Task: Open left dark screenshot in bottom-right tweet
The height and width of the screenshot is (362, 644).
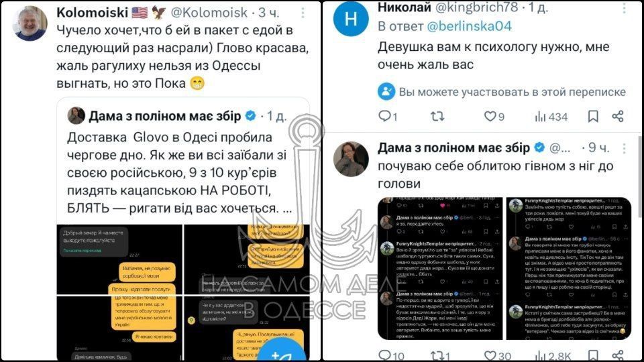Action: (x=440, y=268)
